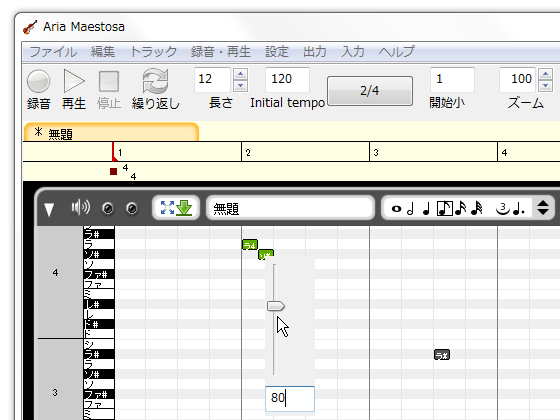Open the ヘルプ menu
Viewport: 560px width, 420px height.
(396, 52)
